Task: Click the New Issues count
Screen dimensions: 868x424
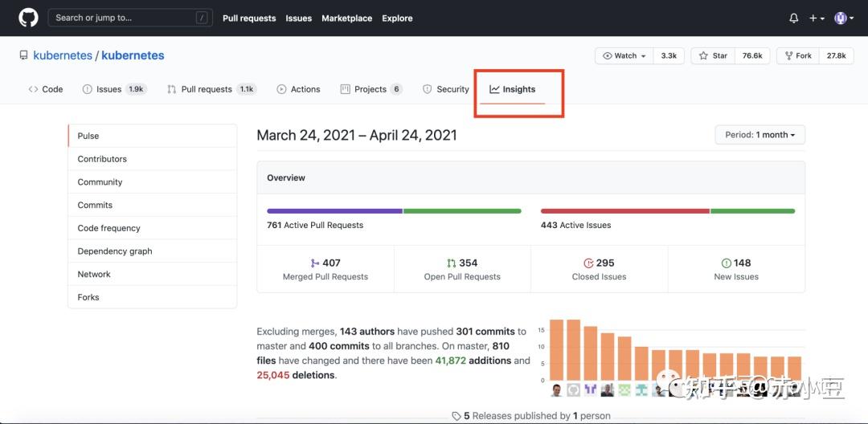Action: (x=742, y=263)
